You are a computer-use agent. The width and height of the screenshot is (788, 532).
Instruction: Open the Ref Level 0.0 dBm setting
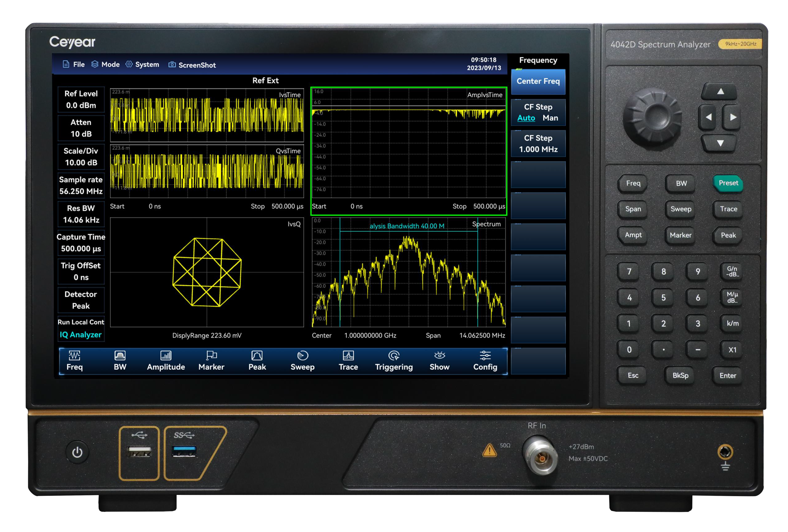[x=81, y=99]
